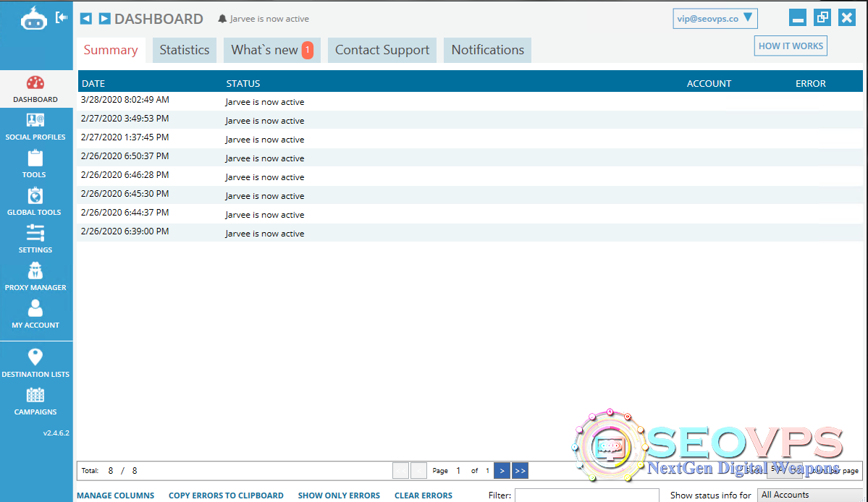Click header status 'Jarvee is now active'
The width and height of the screenshot is (868, 502).
coord(269,19)
